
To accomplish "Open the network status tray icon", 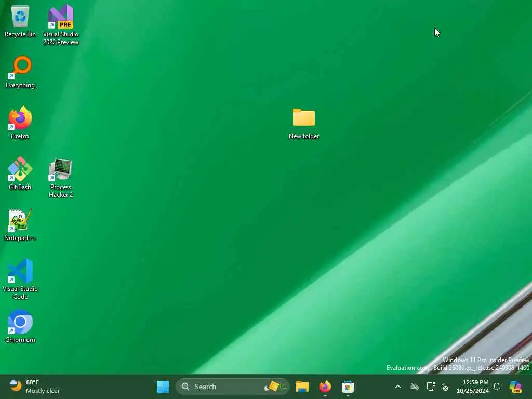I will (x=431, y=387).
